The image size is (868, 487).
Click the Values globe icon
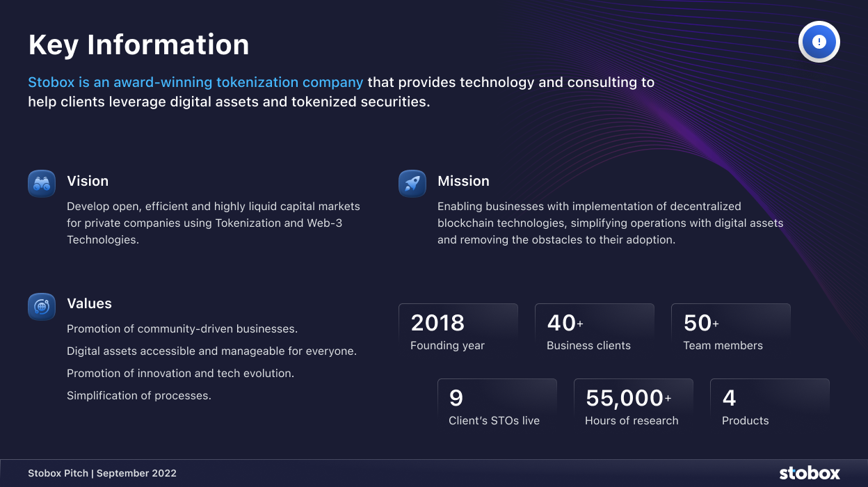pos(42,306)
